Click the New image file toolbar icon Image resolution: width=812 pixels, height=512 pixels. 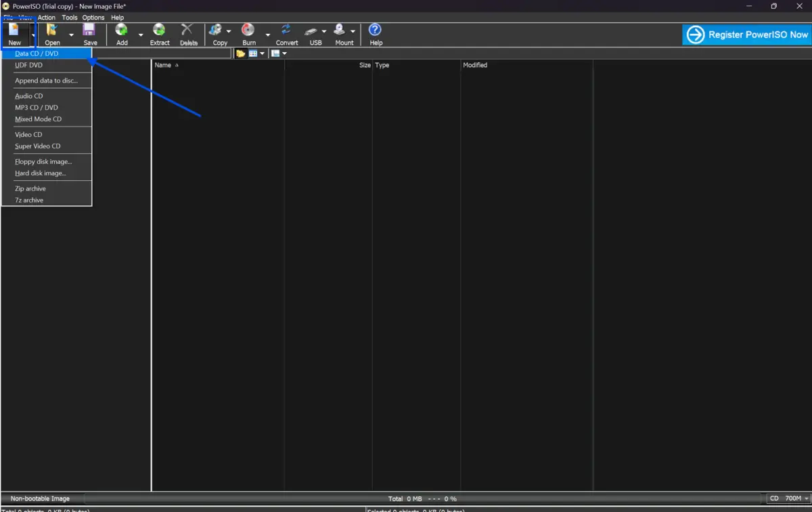(x=14, y=30)
